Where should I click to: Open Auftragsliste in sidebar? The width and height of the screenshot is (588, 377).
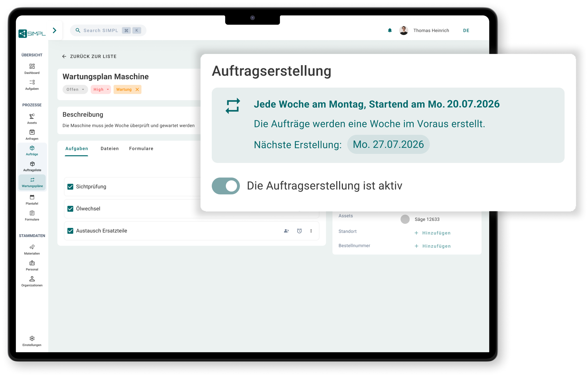point(32,167)
